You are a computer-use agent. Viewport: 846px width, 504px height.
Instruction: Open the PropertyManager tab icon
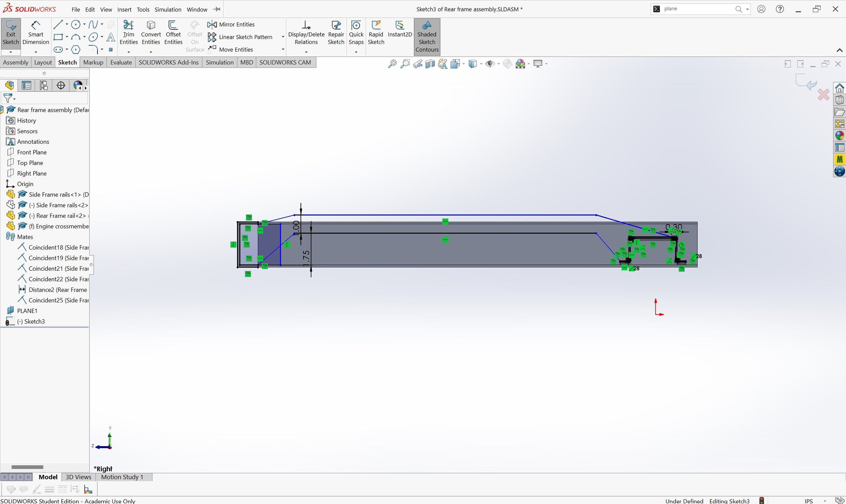click(26, 85)
